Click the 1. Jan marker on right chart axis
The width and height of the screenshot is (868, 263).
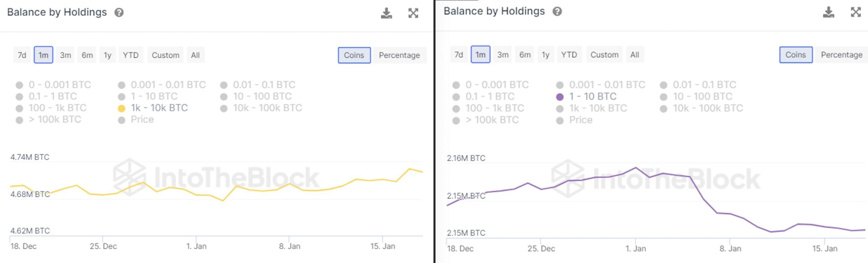tap(636, 248)
